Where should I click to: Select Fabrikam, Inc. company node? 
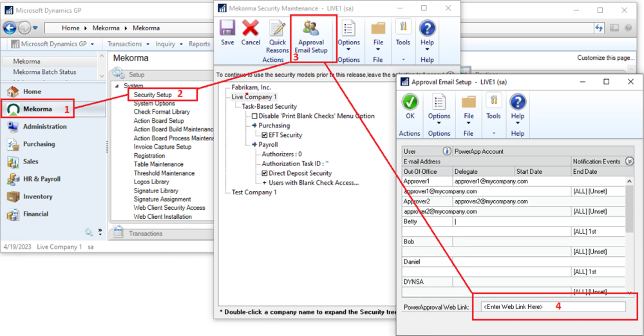point(251,88)
